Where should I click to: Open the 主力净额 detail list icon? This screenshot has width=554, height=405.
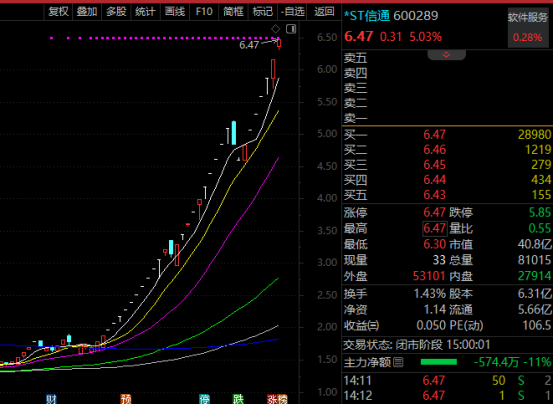coord(398,362)
